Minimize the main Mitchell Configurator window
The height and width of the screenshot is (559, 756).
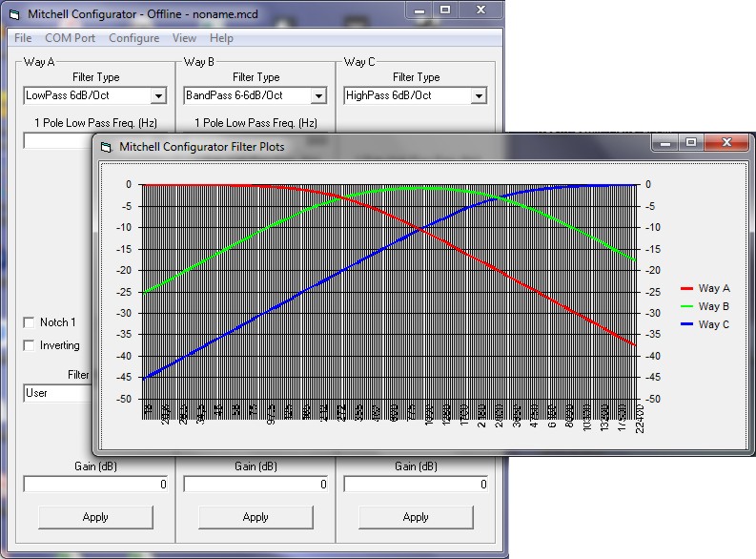[419, 10]
